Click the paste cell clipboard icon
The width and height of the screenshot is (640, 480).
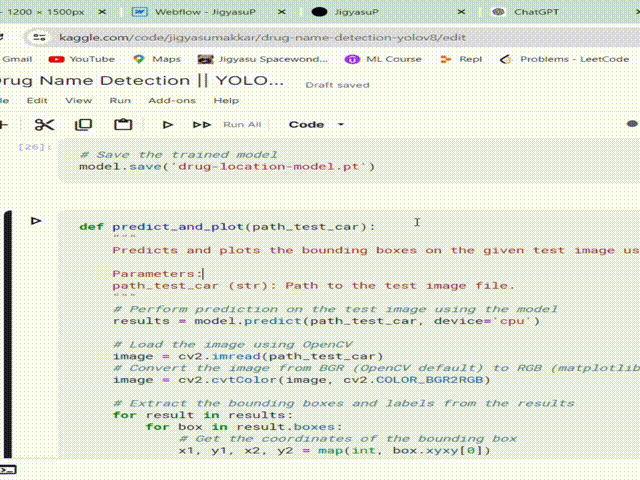pos(123,124)
